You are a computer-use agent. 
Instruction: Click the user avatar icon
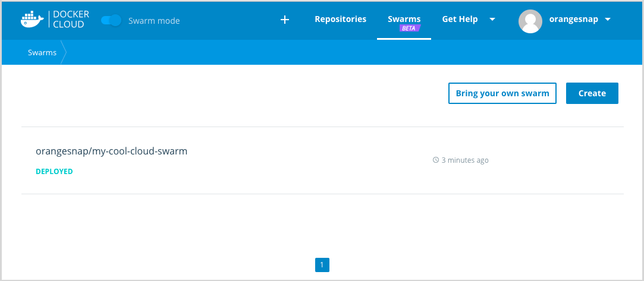tap(530, 21)
